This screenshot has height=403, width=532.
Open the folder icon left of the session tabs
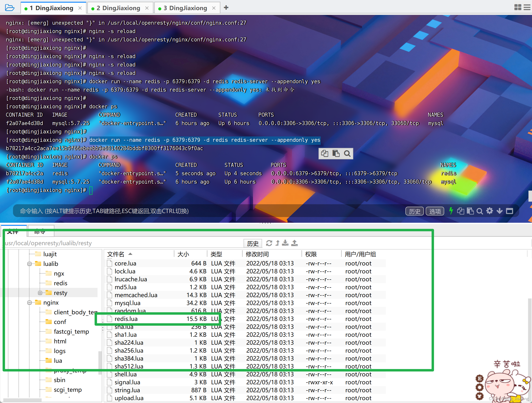[x=10, y=8]
